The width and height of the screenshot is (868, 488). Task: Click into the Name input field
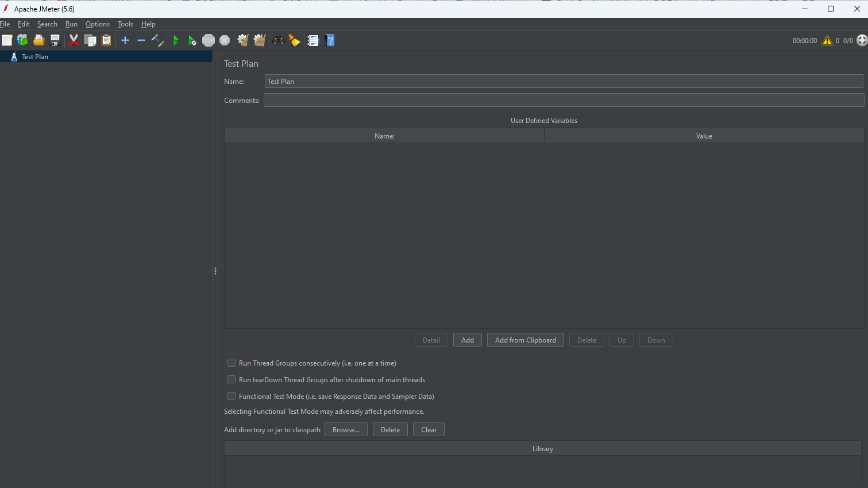[x=564, y=81]
